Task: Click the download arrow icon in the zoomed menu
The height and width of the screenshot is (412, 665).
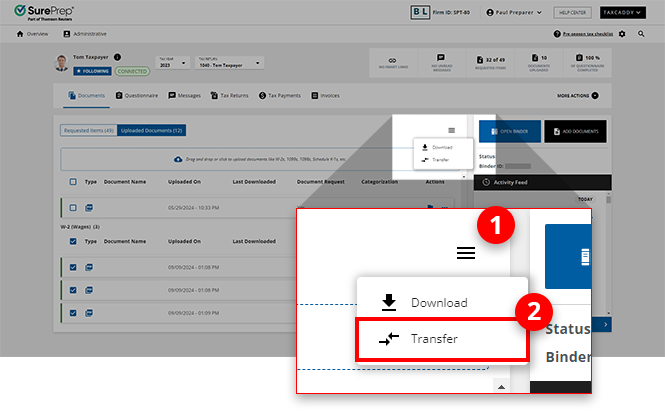Action: pos(389,303)
